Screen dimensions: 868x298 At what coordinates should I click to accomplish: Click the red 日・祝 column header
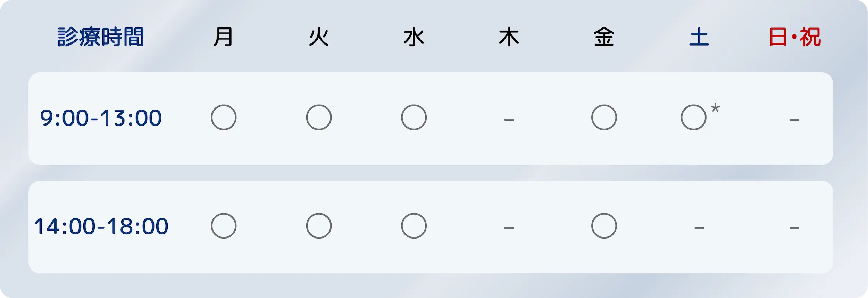pyautogui.click(x=795, y=37)
